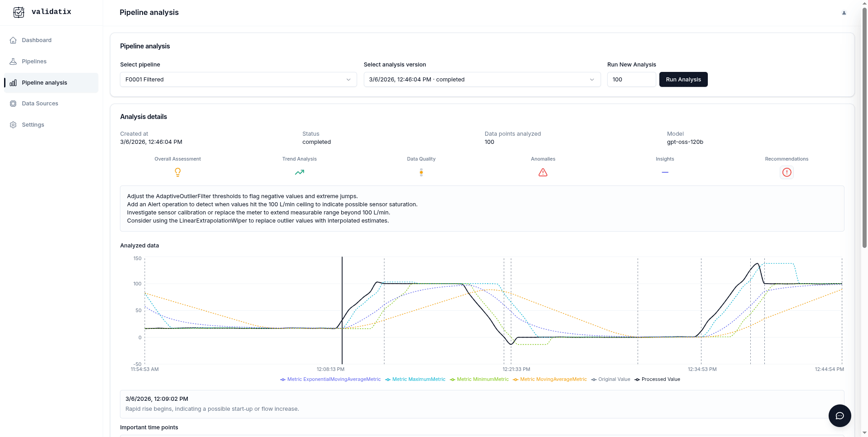Open Settings in sidebar
Viewport: 868px width, 437px height.
33,125
